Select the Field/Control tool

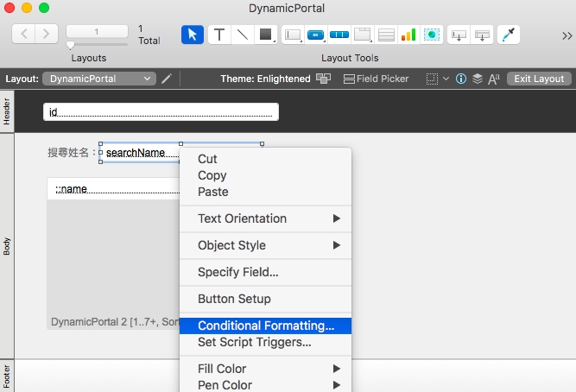293,35
